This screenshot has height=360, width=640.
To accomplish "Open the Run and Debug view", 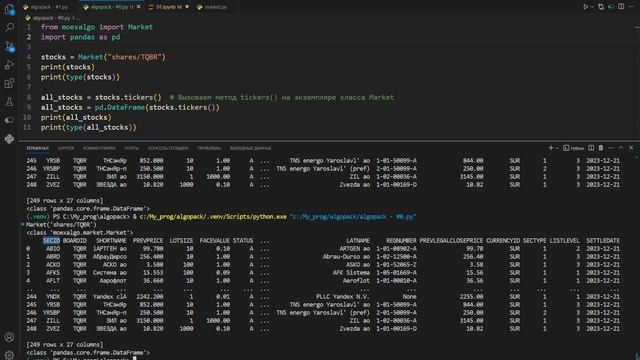I will [x=9, y=65].
